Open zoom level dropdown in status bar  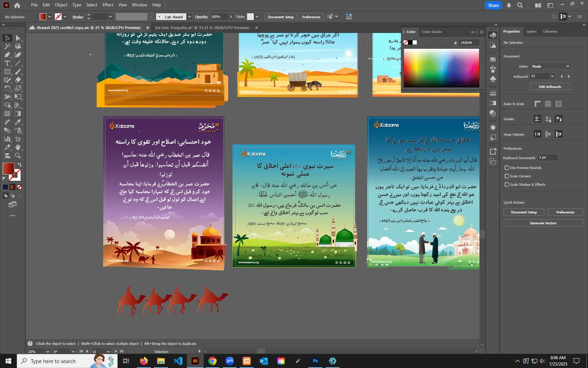48,352
